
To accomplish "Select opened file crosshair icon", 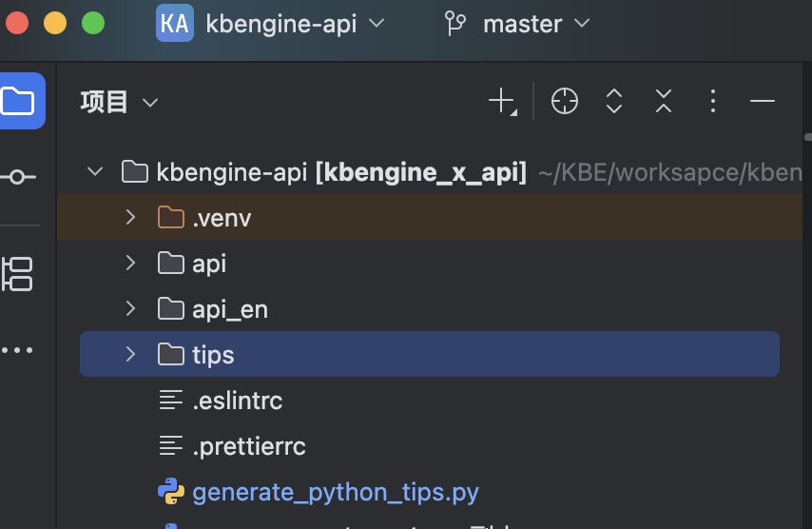I will [x=565, y=101].
